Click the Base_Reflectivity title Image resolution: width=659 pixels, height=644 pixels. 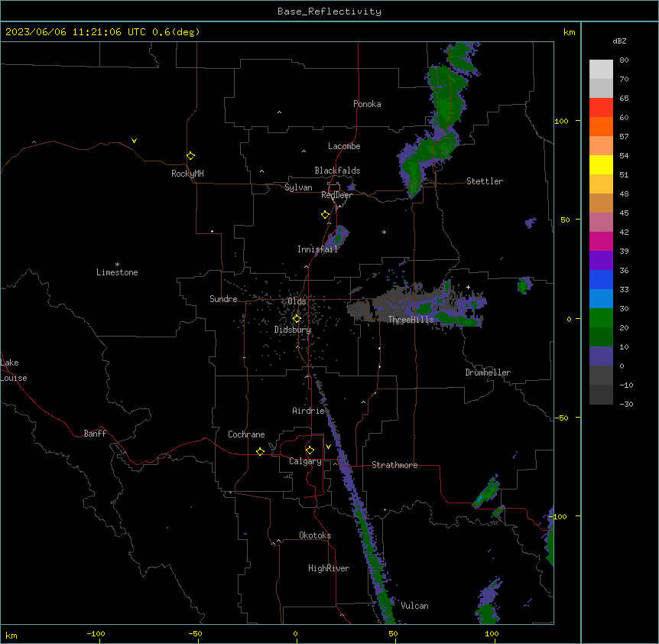click(x=329, y=11)
